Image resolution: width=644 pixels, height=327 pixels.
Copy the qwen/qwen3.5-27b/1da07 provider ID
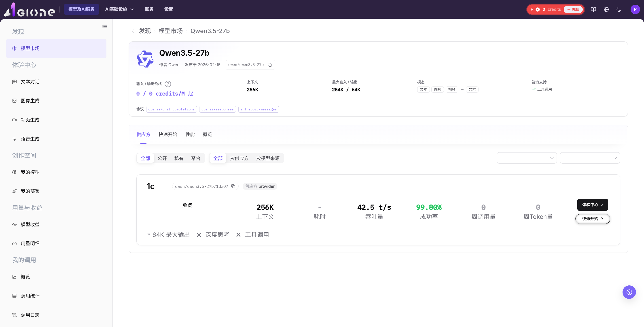click(x=233, y=186)
